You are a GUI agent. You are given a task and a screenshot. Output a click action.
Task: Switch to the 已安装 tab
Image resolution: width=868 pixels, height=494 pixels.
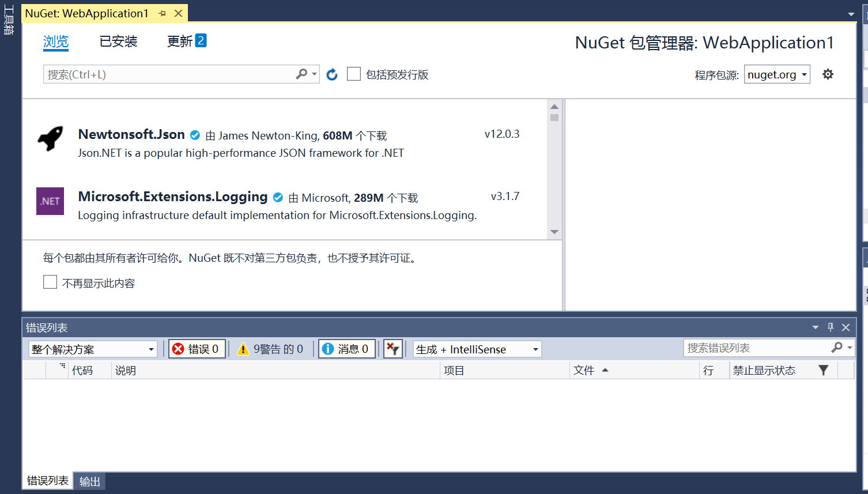[x=118, y=42]
